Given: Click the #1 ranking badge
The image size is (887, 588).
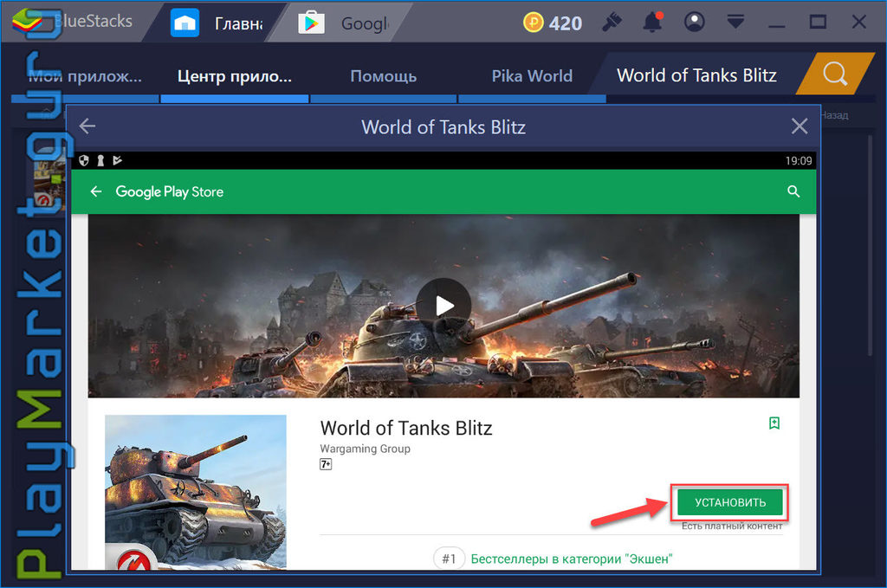Looking at the screenshot, I should coord(450,559).
